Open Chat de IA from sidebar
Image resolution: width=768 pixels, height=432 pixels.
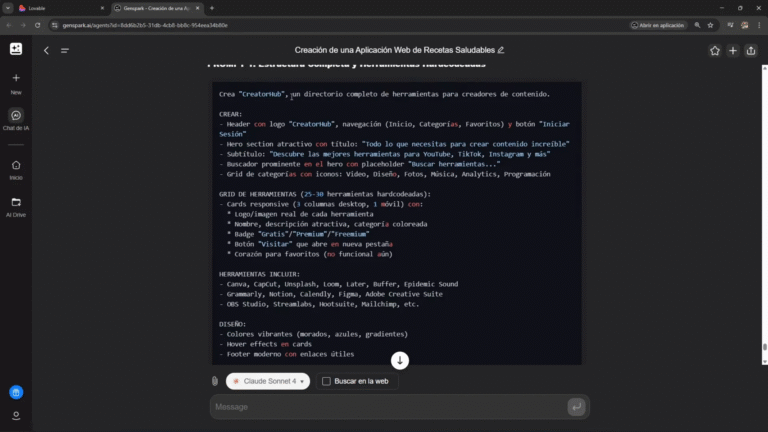coord(16,120)
